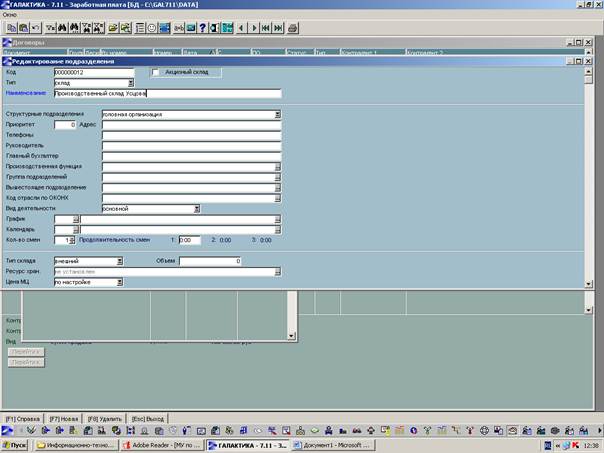Click the Главный бухгалтер input field
604x453 pixels.
pos(191,156)
